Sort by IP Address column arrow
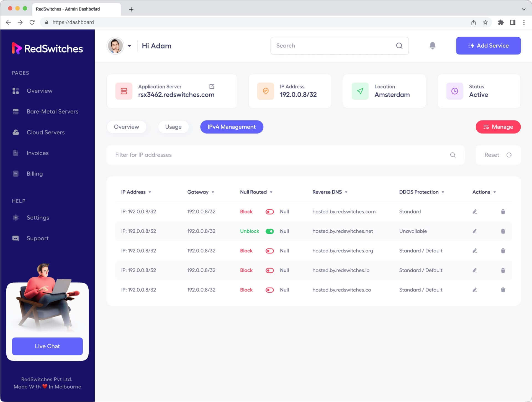The image size is (532, 402). pyautogui.click(x=150, y=192)
